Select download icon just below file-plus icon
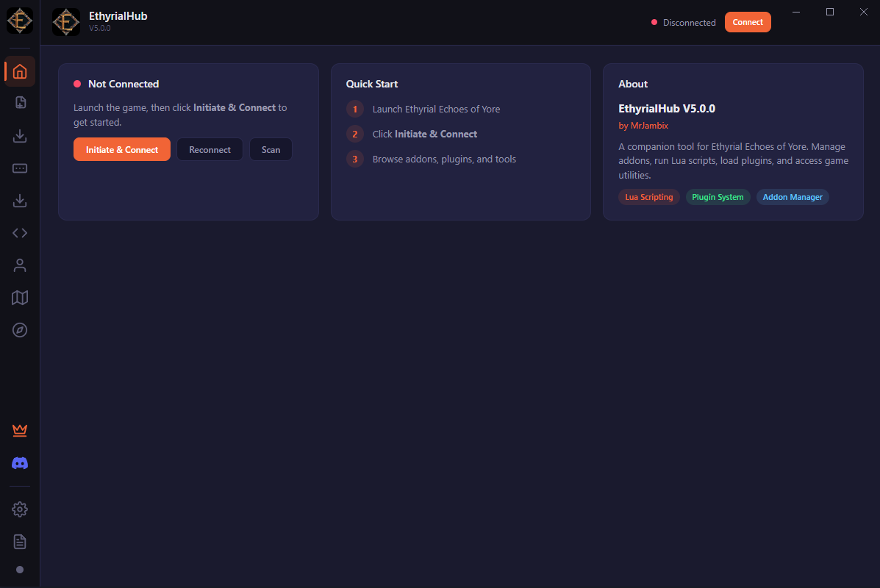 (x=20, y=136)
